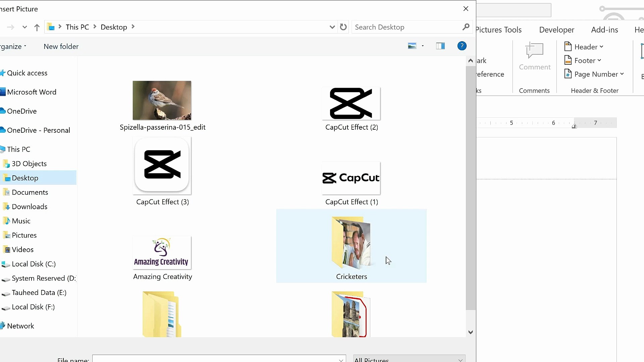Image resolution: width=644 pixels, height=362 pixels.
Task: Open the dialog help icon
Action: (x=462, y=46)
